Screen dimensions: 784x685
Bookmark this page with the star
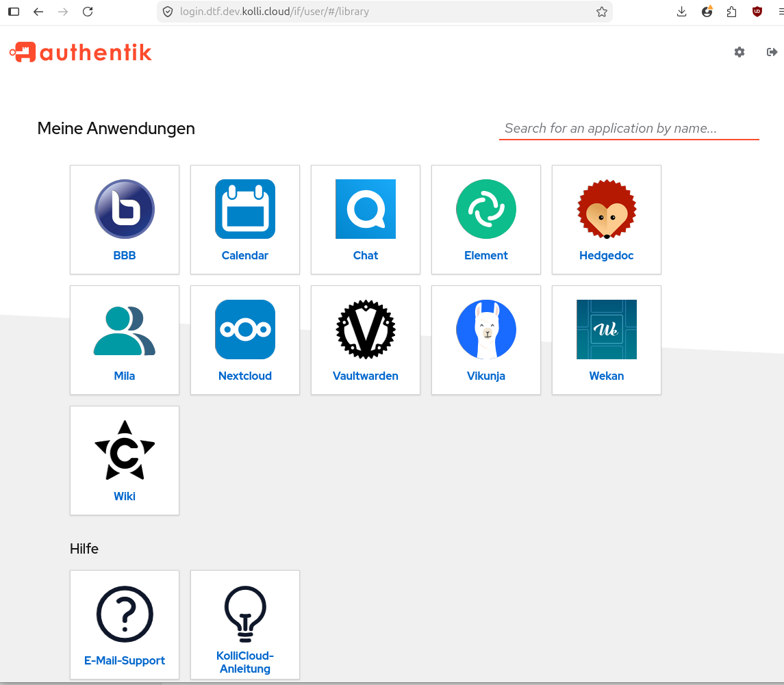[601, 12]
